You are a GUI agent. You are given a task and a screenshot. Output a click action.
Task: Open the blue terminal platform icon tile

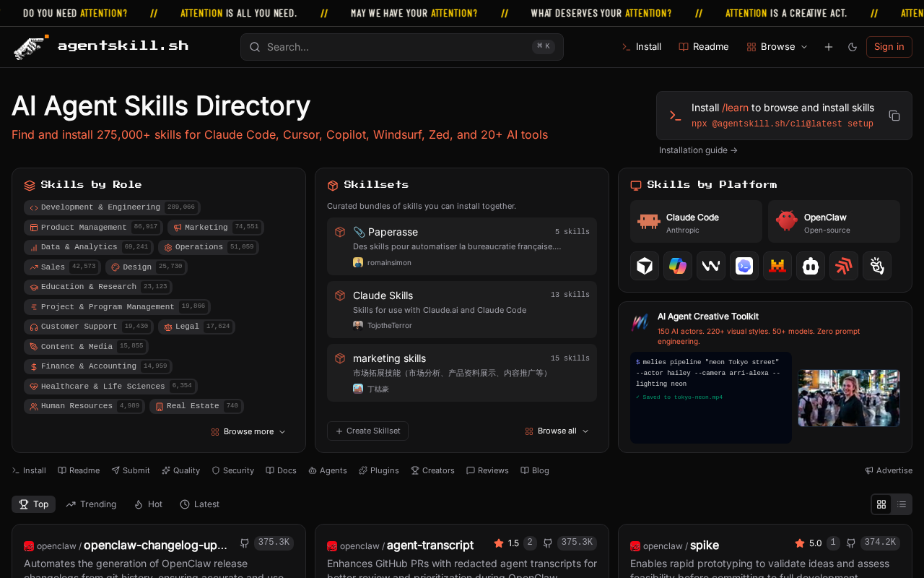pyautogui.click(x=744, y=266)
